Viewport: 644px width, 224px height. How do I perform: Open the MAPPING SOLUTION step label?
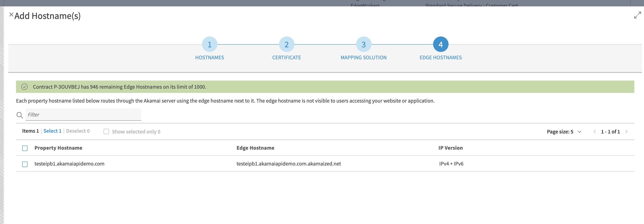click(x=363, y=58)
